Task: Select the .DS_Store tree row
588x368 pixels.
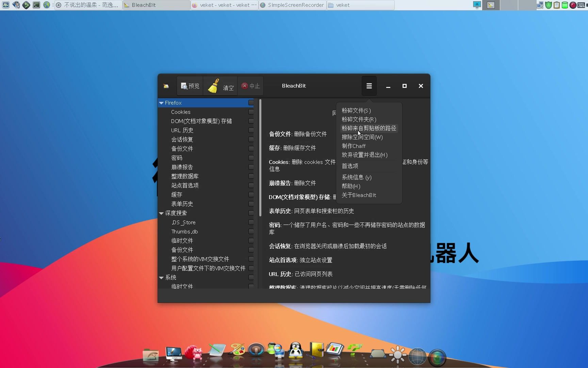Action: coord(206,222)
